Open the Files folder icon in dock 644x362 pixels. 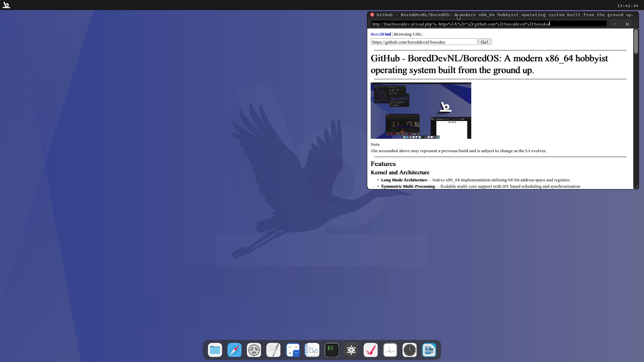tap(215, 350)
